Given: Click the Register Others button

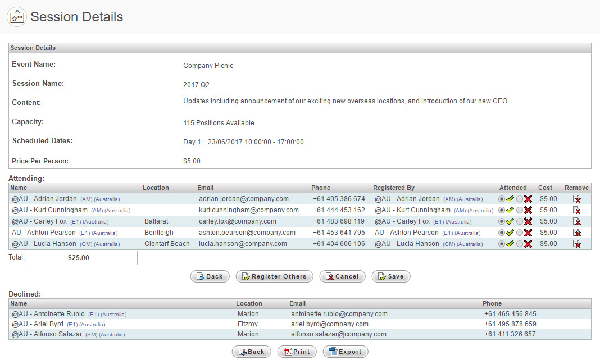Looking at the screenshot, I should click(x=274, y=276).
